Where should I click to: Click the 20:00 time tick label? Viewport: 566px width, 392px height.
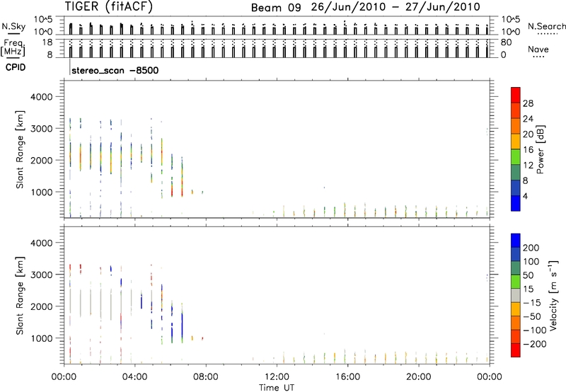(x=418, y=377)
